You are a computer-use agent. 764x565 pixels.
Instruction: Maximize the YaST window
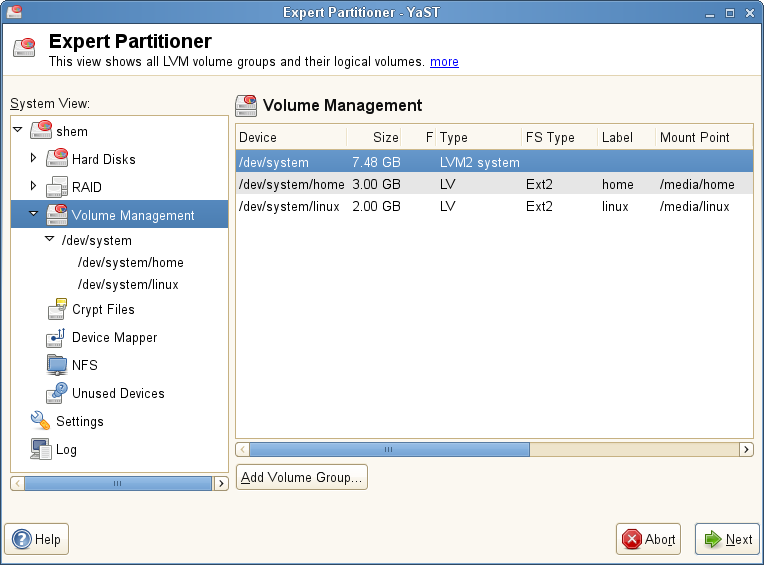pyautogui.click(x=730, y=13)
